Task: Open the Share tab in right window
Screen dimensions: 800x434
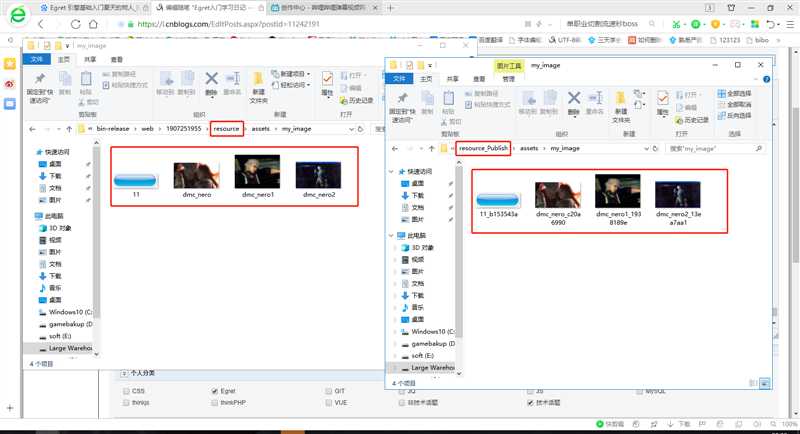Action: (x=453, y=79)
